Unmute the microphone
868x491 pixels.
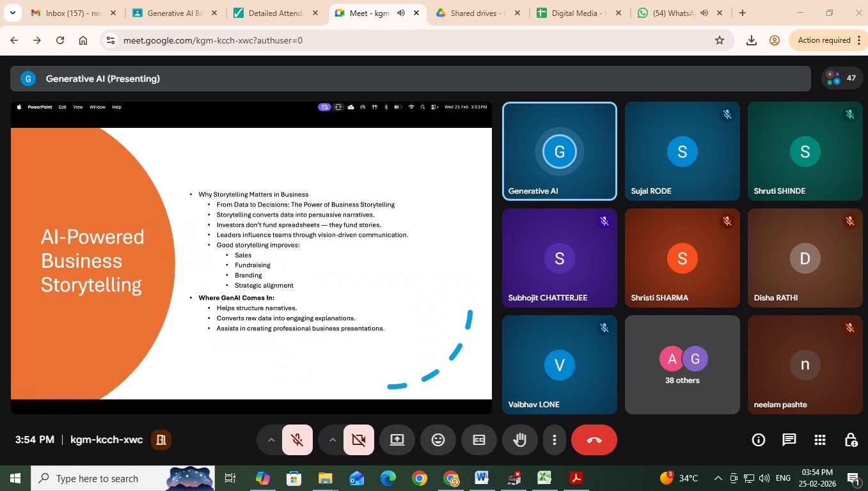tap(297, 440)
